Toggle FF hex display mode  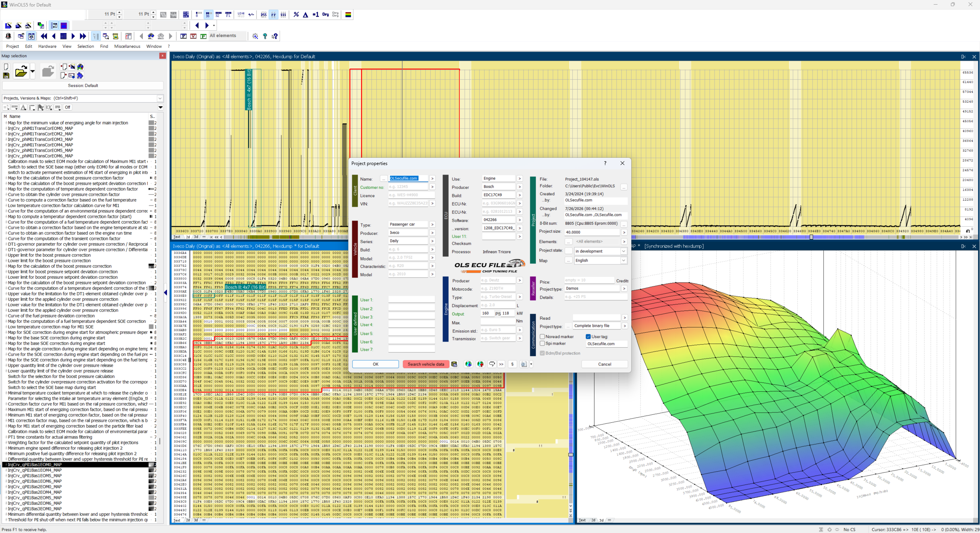(273, 15)
